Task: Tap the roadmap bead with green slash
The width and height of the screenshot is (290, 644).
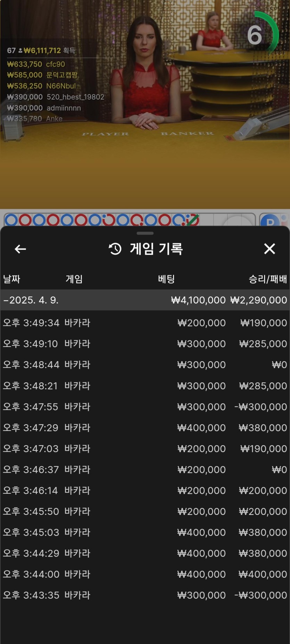Action: 192,220
